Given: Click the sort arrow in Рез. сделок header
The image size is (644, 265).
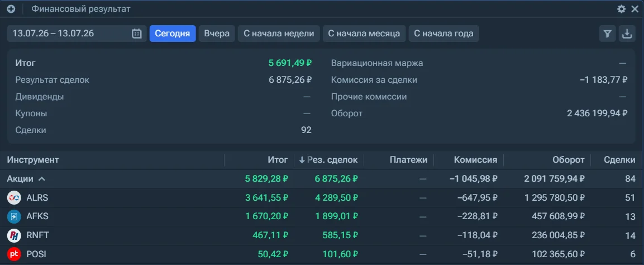Looking at the screenshot, I should pyautogui.click(x=302, y=160).
